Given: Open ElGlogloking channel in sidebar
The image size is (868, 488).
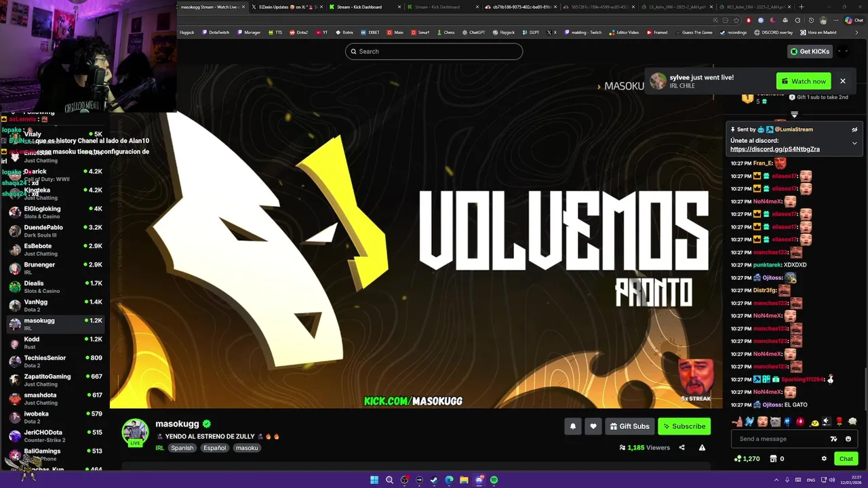Looking at the screenshot, I should (55, 212).
